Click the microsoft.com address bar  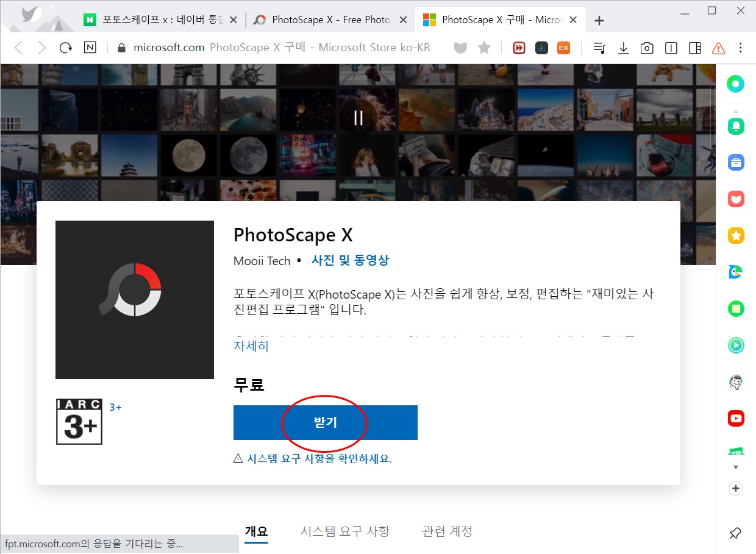point(282,48)
